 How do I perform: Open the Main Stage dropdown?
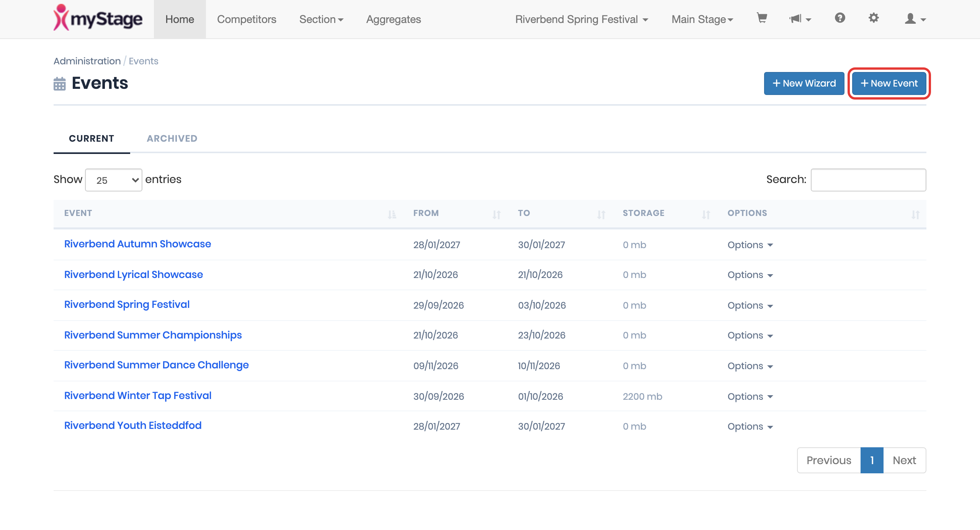click(702, 19)
